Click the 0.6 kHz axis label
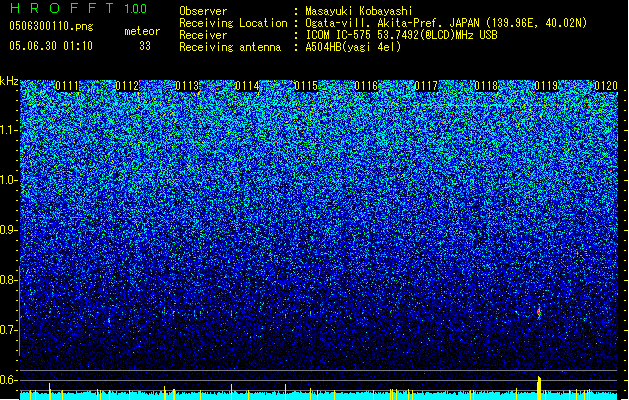The image size is (629, 400). click(x=8, y=380)
